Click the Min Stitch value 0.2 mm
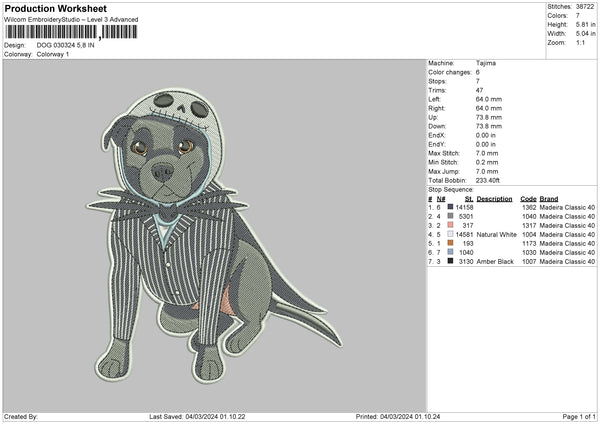The image size is (600, 424). [x=487, y=163]
